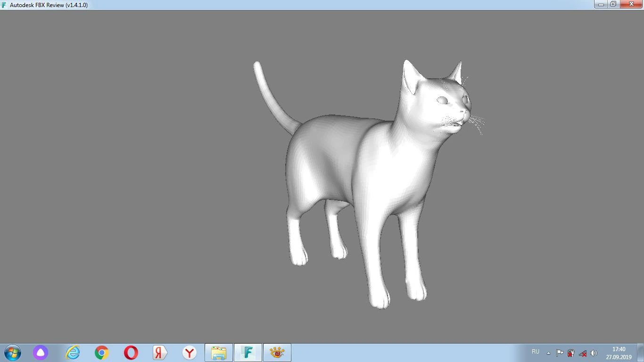Click the battery power tray icon
This screenshot has height=362, width=644.
click(x=571, y=353)
